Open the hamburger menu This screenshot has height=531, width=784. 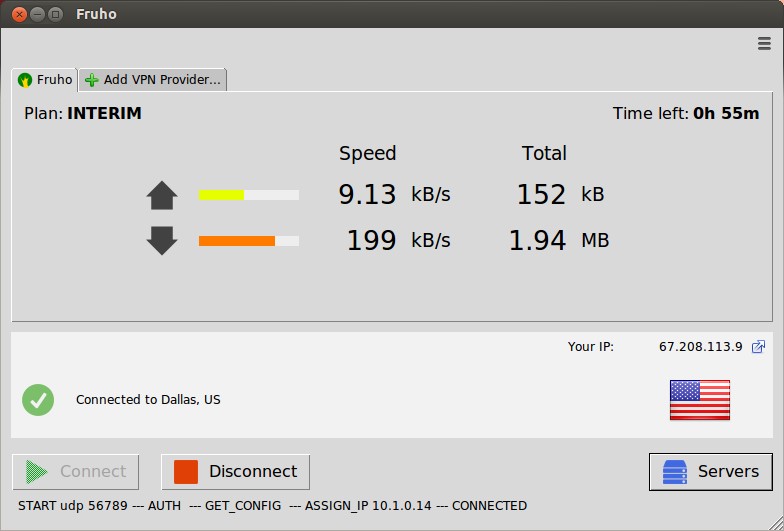(x=764, y=43)
